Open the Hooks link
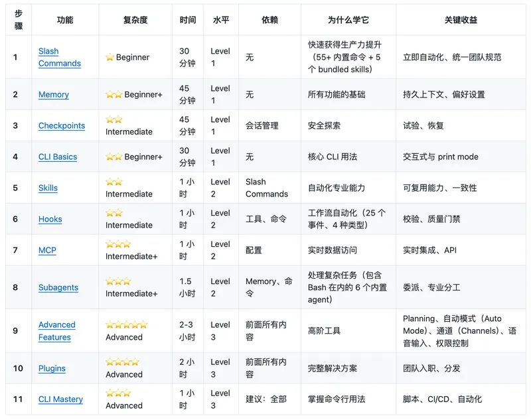This screenshot has height=420, width=531. (x=50, y=219)
